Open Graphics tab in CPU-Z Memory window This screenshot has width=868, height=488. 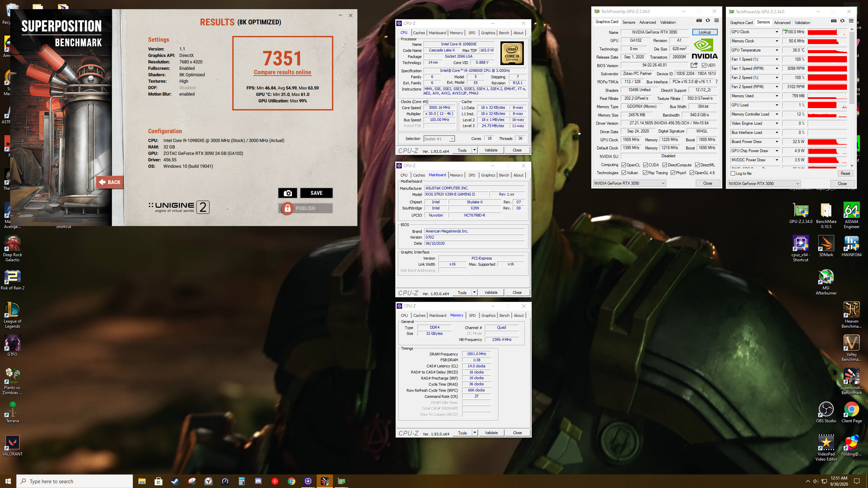488,316
